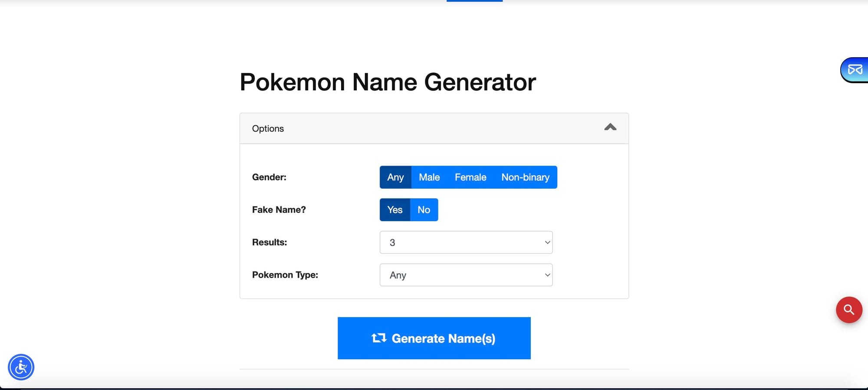
Task: Select the Non-binary gender option
Action: coord(525,177)
